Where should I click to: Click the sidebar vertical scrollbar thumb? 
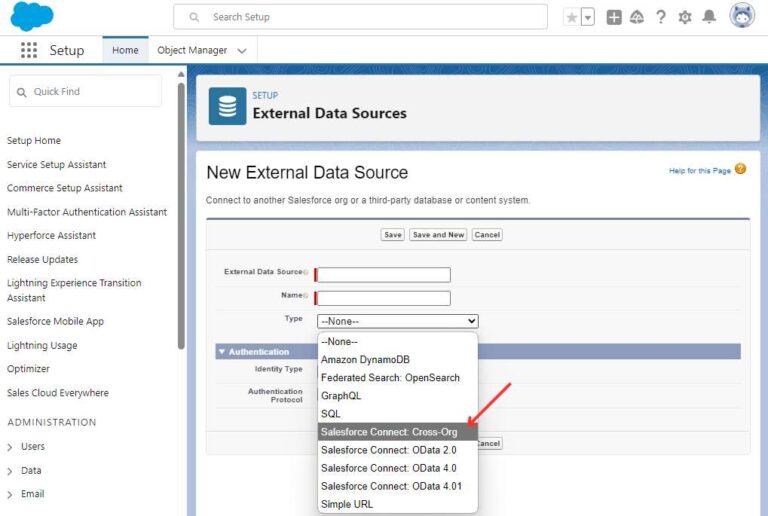coord(181,215)
